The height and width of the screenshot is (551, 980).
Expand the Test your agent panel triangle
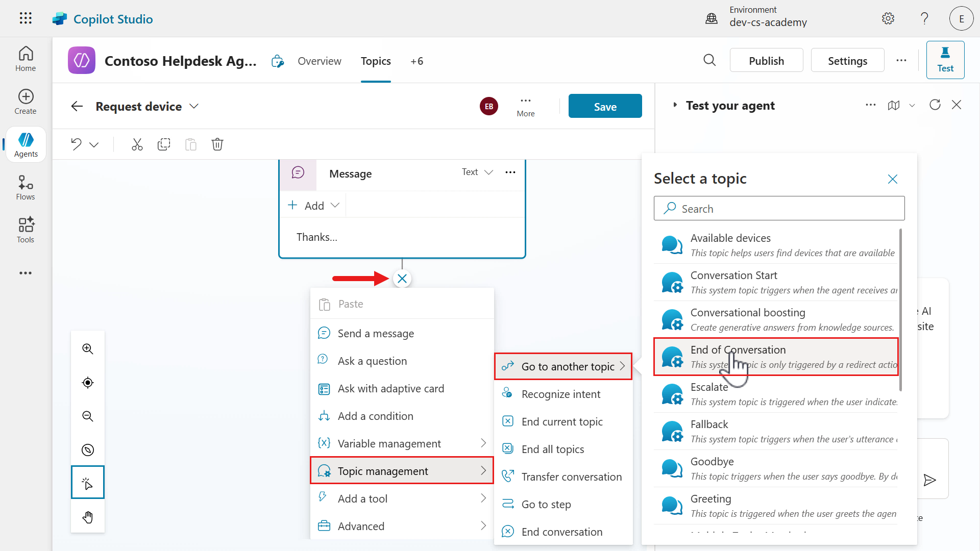675,105
